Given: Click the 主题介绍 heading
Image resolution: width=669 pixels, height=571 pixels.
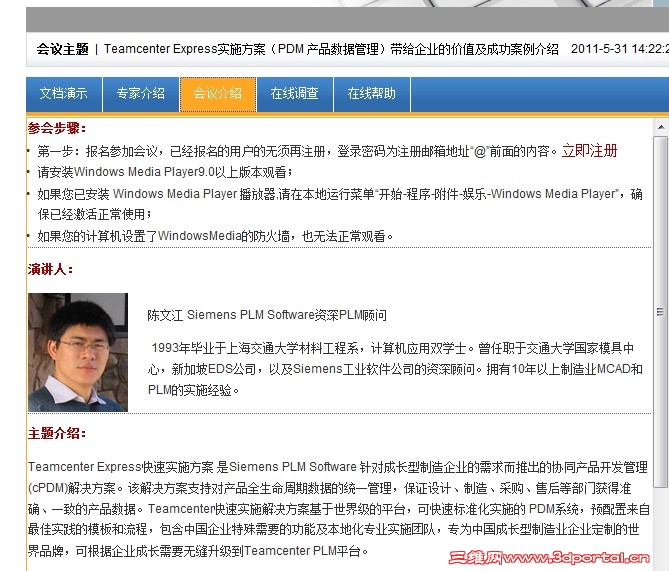Looking at the screenshot, I should click(x=57, y=434).
